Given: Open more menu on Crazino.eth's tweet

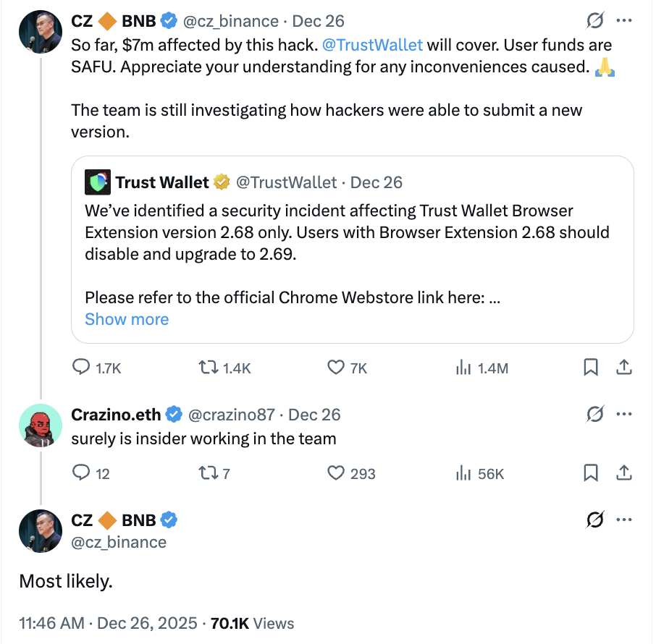Looking at the screenshot, I should pyautogui.click(x=623, y=415).
